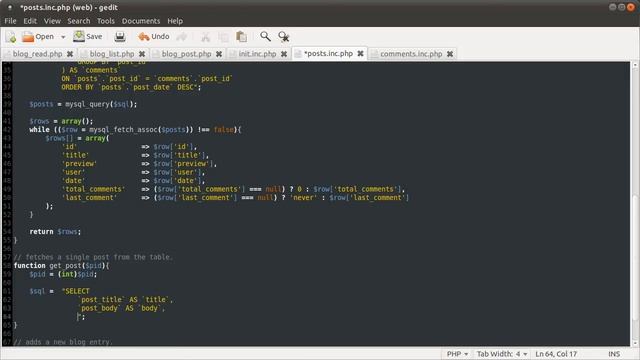Click the Ln 64, Col 17 status

[x=556, y=354]
